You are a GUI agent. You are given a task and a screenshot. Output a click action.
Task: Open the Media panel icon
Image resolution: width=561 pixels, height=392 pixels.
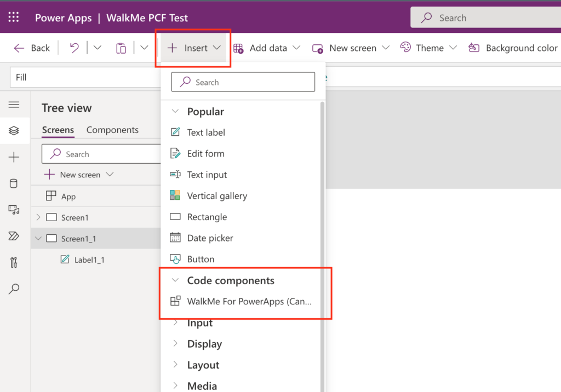pos(15,210)
